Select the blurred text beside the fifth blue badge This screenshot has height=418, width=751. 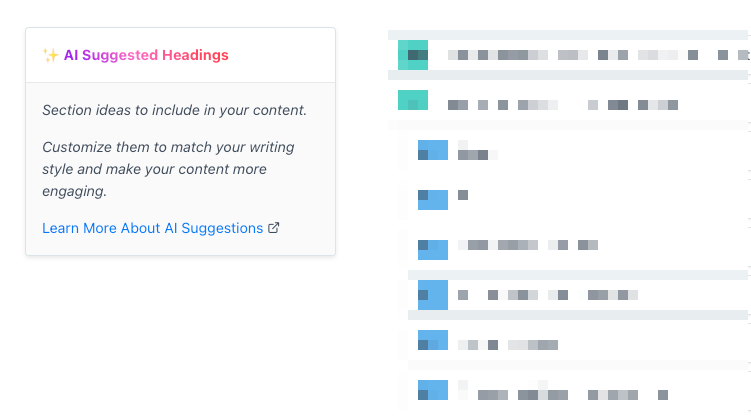pyautogui.click(x=508, y=345)
